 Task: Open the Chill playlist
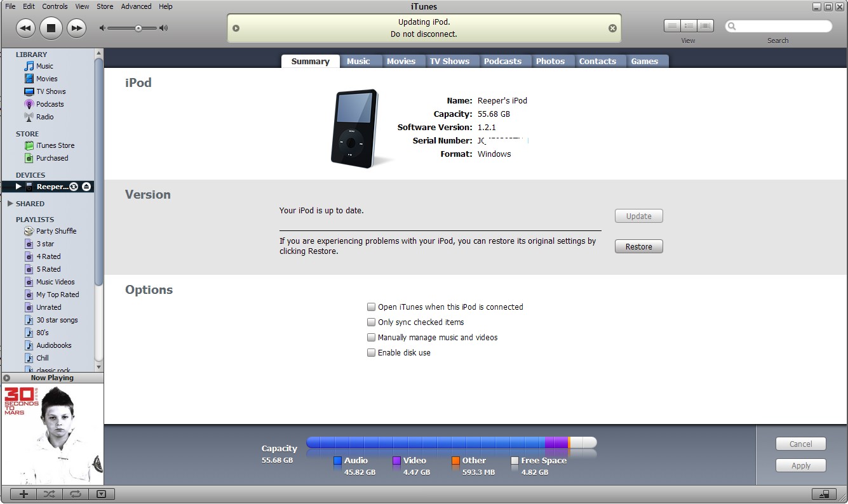click(42, 358)
